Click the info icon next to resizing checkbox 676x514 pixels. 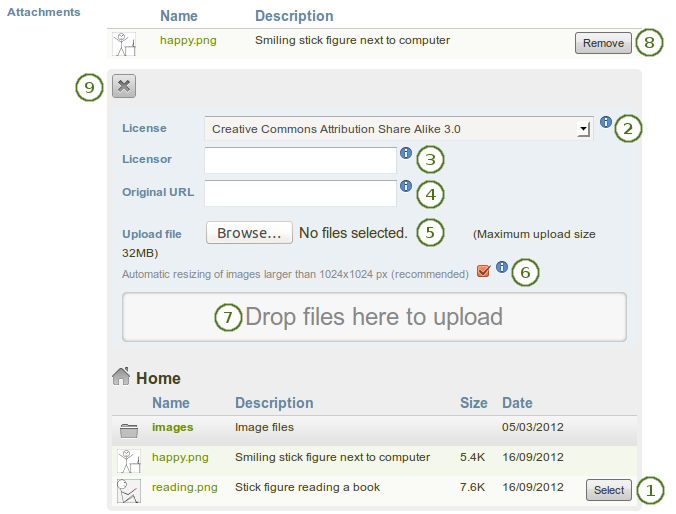tap(501, 267)
